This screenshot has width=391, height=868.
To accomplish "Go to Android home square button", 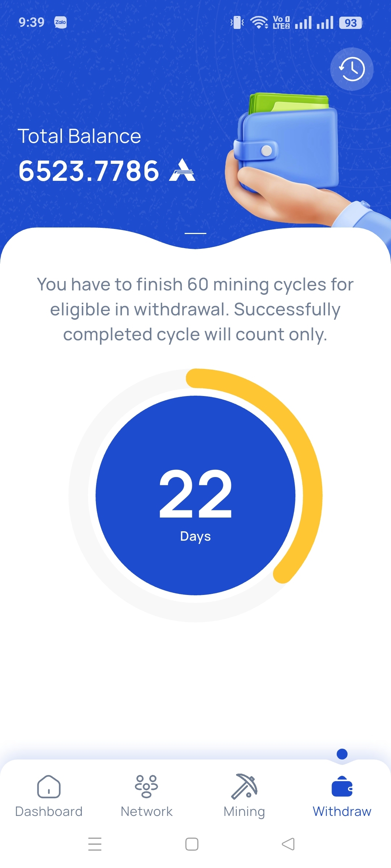I will point(192,844).
